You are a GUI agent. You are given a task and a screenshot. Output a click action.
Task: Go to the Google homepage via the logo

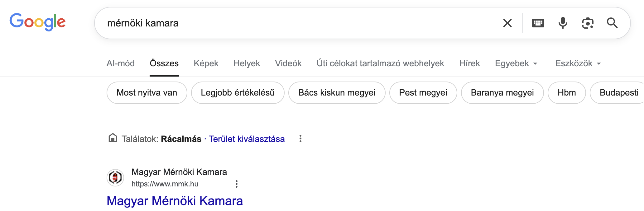pos(37,22)
